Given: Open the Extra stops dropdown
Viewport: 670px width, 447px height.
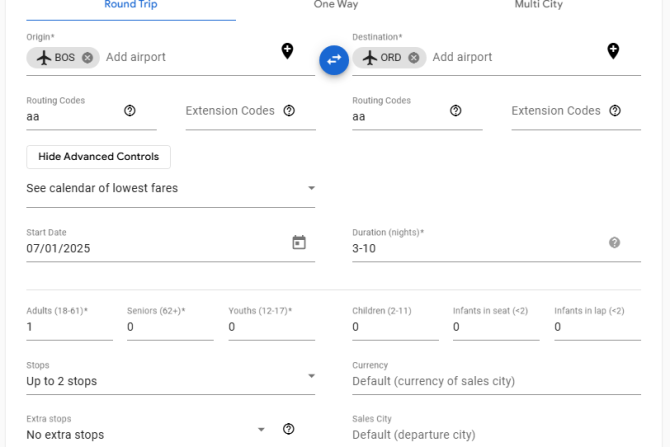Looking at the screenshot, I should click(147, 430).
